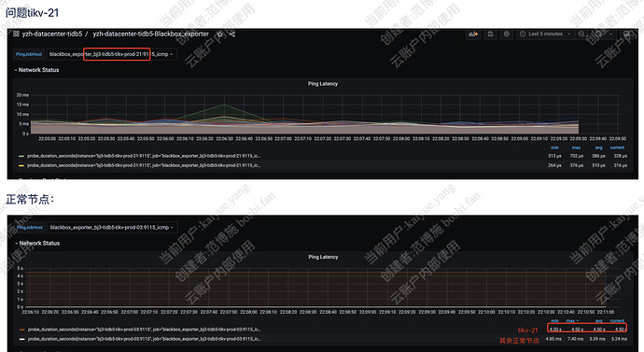Sort bottom legend by current column
The height and width of the screenshot is (352, 644).
tap(617, 321)
